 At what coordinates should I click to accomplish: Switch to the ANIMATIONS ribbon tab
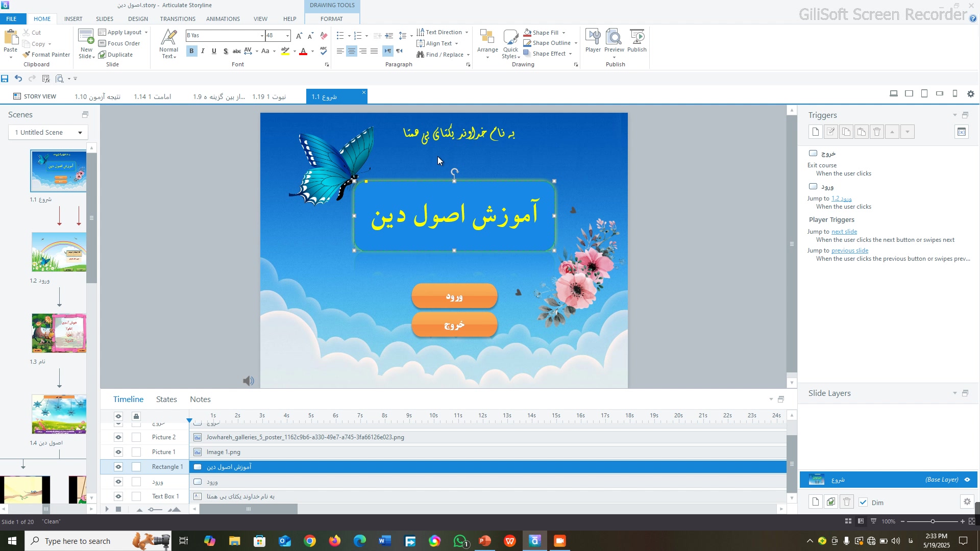tap(223, 19)
